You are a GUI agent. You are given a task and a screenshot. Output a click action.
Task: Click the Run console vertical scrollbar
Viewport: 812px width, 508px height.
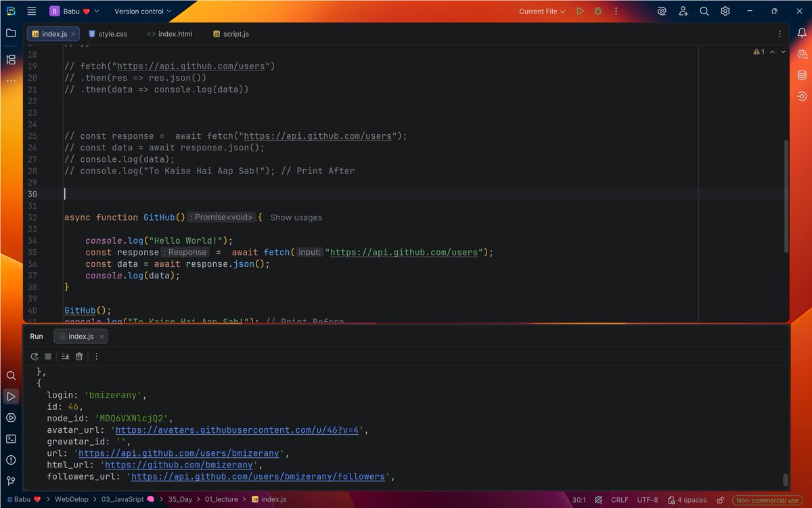786,480
